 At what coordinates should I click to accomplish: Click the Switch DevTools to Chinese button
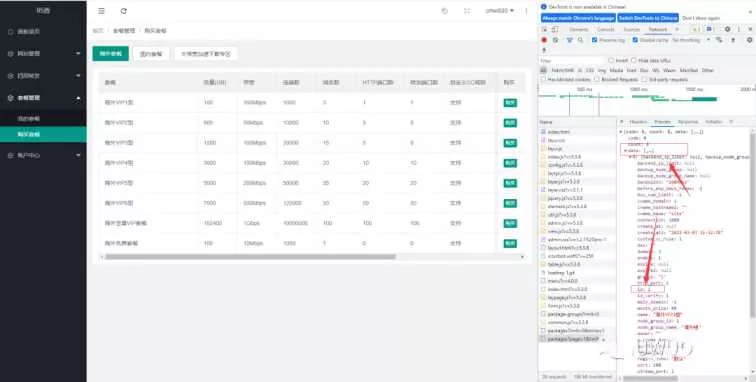pos(648,18)
